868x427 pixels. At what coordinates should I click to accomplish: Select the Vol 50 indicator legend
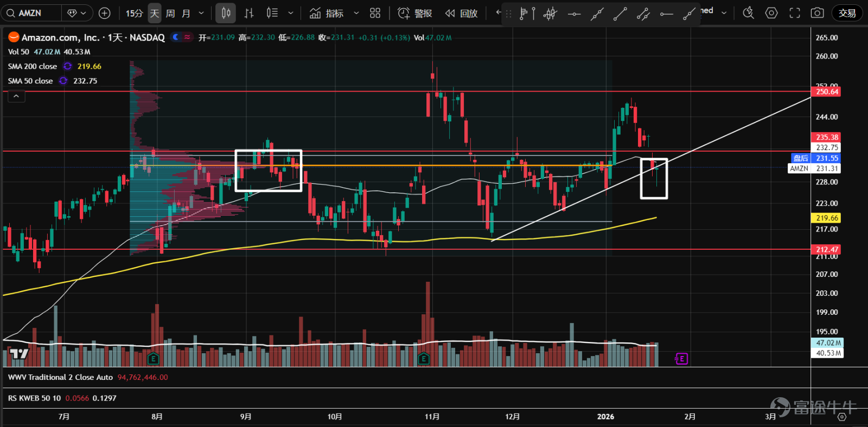[x=18, y=52]
